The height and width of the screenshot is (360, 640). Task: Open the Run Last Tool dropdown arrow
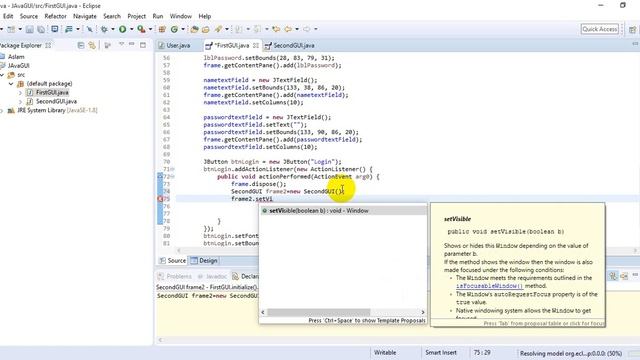pyautogui.click(x=151, y=29)
